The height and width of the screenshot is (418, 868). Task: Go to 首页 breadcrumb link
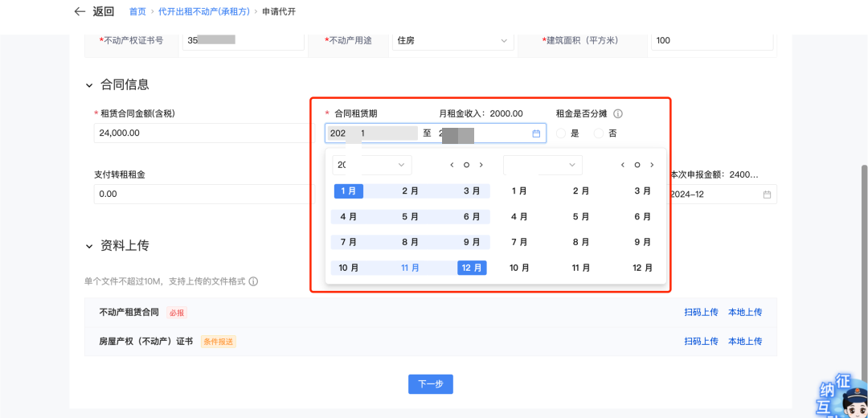pos(138,11)
